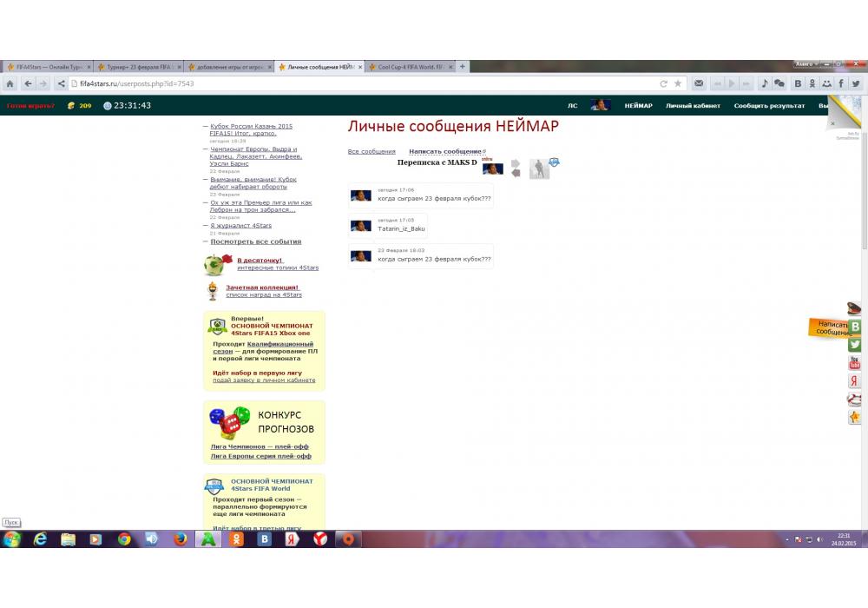The image size is (868, 608).
Task: Switch to FIFA4Stars Онлайн Турнир tab
Action: point(48,67)
